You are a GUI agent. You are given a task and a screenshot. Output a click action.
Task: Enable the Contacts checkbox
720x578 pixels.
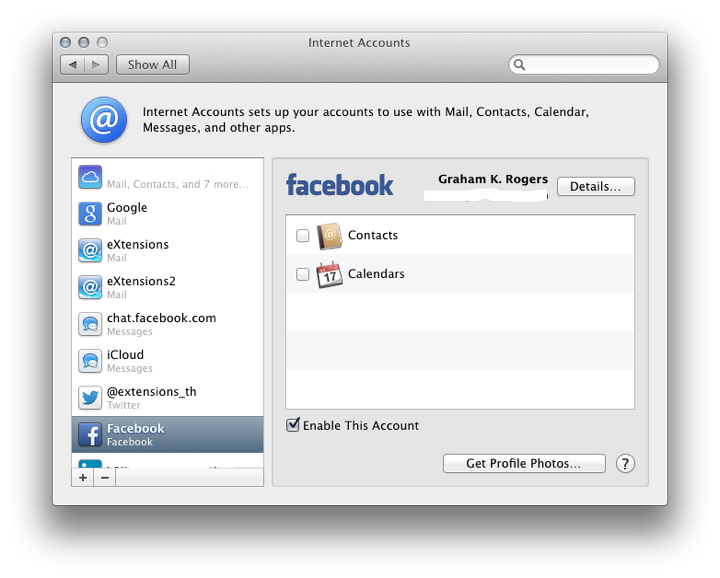point(303,236)
